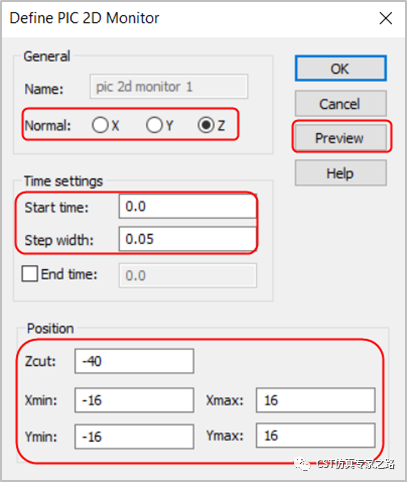407x482 pixels.
Task: Click the Xmax input field
Action: tap(316, 400)
